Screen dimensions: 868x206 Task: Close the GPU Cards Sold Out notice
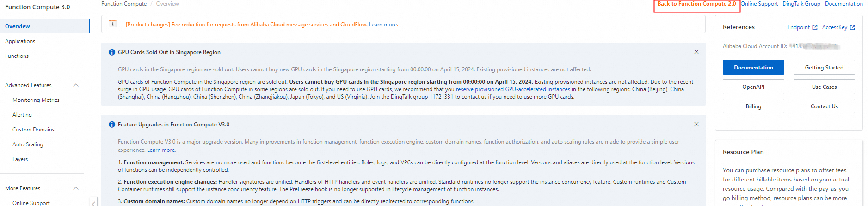click(x=696, y=52)
